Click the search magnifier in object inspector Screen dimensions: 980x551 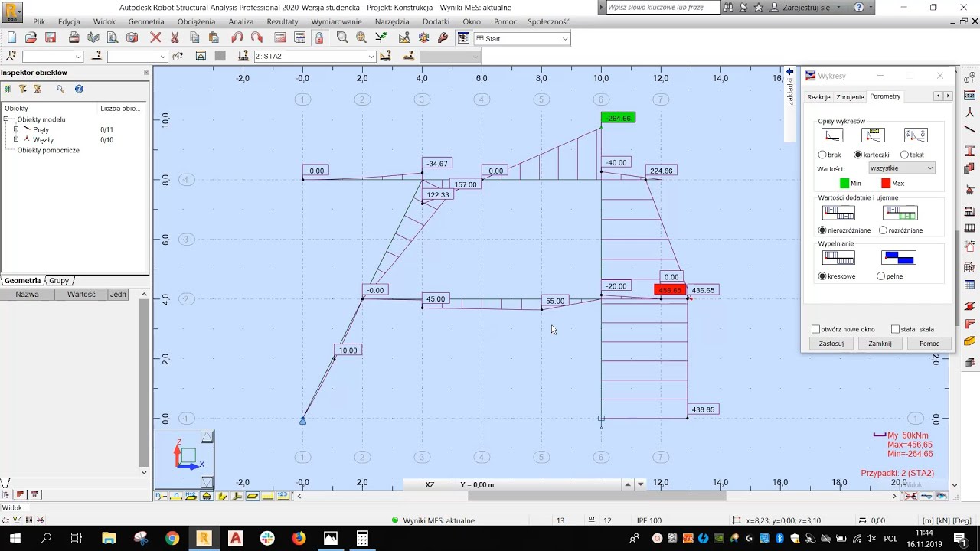60,89
